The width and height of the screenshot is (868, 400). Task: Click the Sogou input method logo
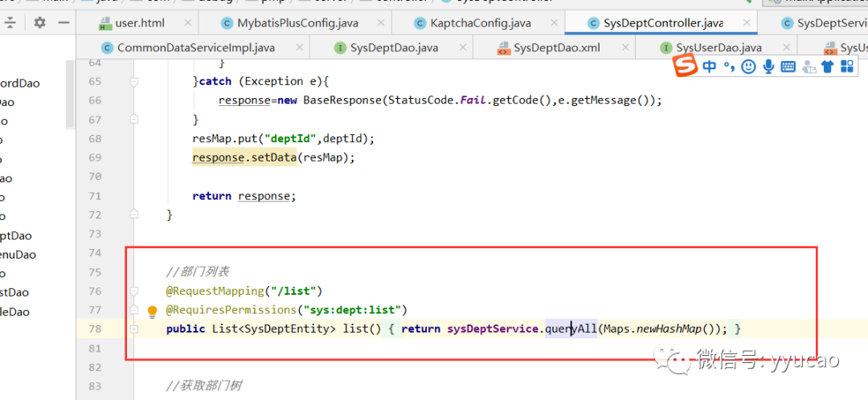(685, 66)
